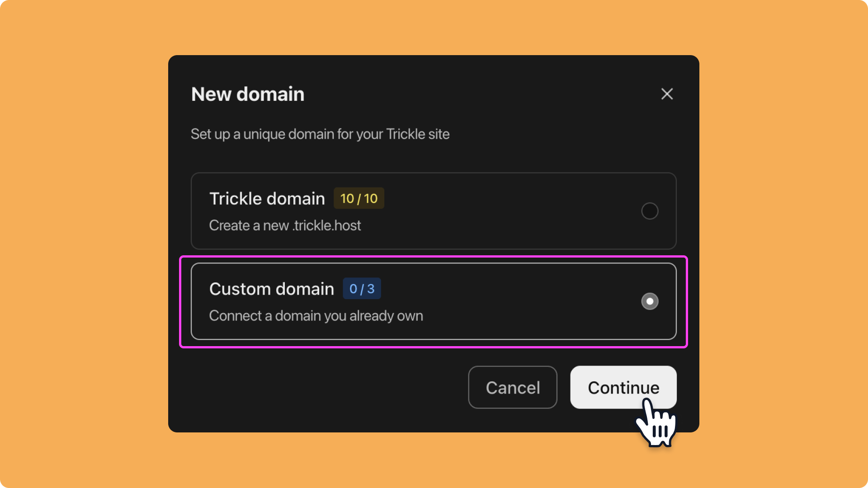Click the 10 / 10 Trickle quota badge
This screenshot has height=488, width=868.
pos(359,198)
